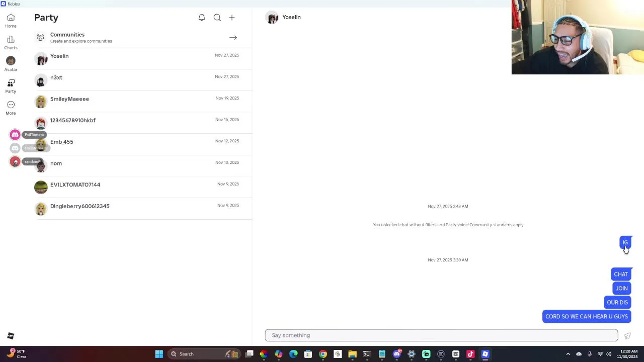
Task: Open CapCut from taskbar
Action: point(456,354)
